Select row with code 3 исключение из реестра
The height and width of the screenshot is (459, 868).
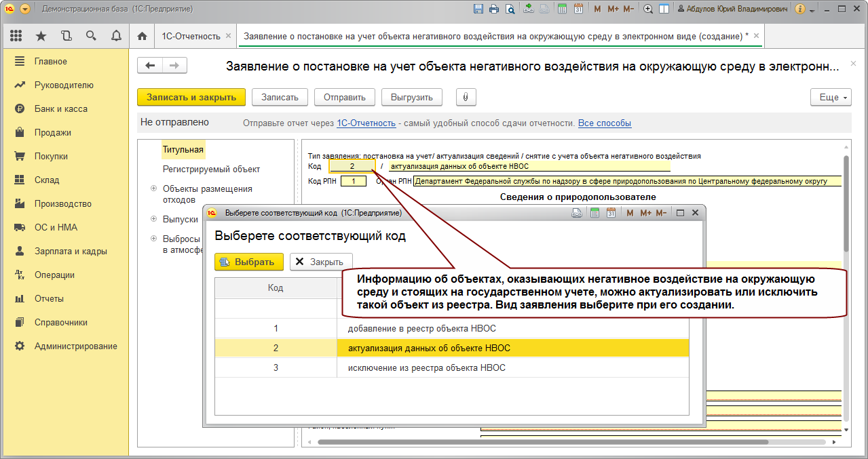point(452,368)
